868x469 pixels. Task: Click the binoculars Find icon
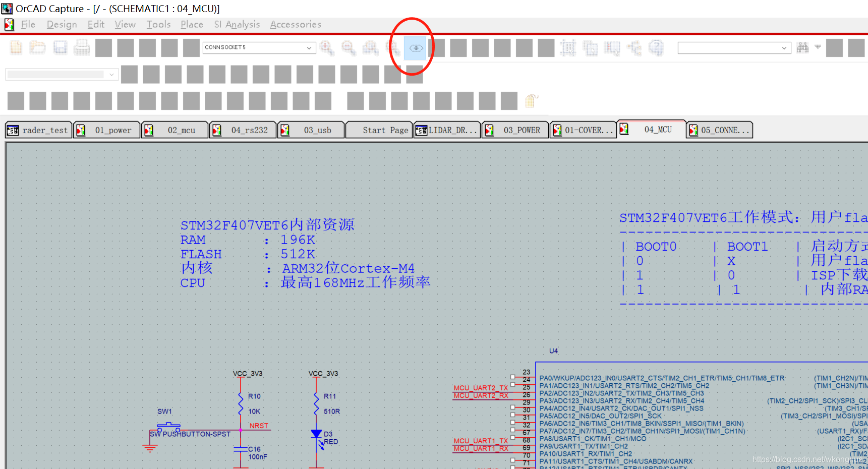(x=803, y=48)
